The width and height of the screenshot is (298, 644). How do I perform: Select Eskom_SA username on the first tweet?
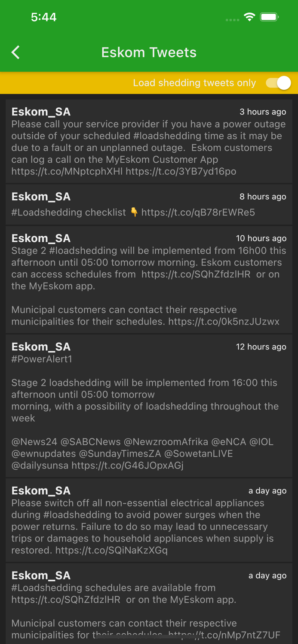(x=41, y=112)
